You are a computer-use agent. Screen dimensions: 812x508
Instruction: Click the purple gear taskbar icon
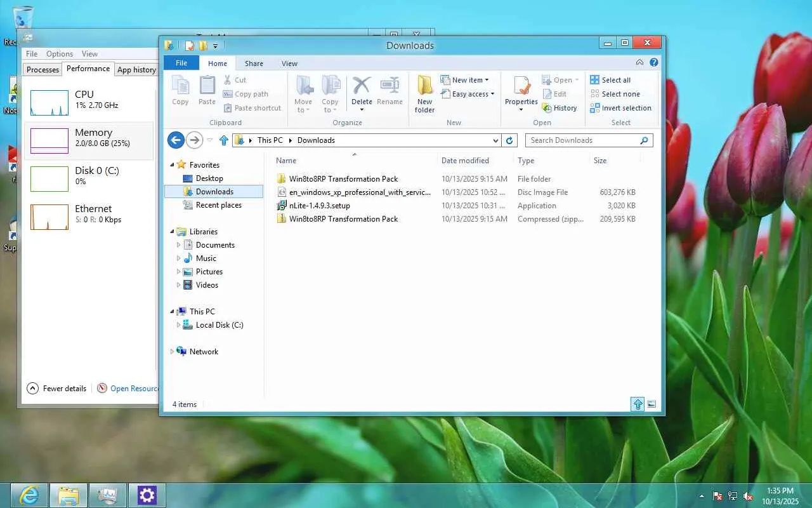[x=147, y=495]
